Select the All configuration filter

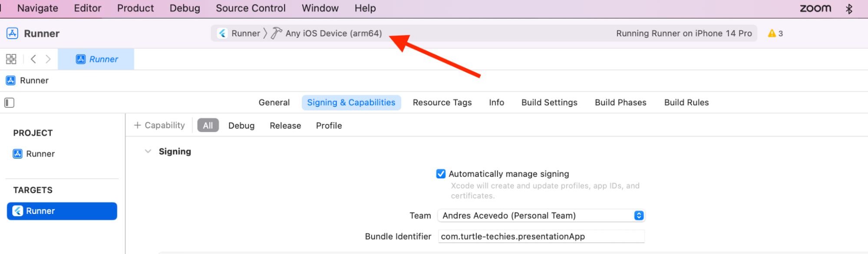click(x=208, y=125)
